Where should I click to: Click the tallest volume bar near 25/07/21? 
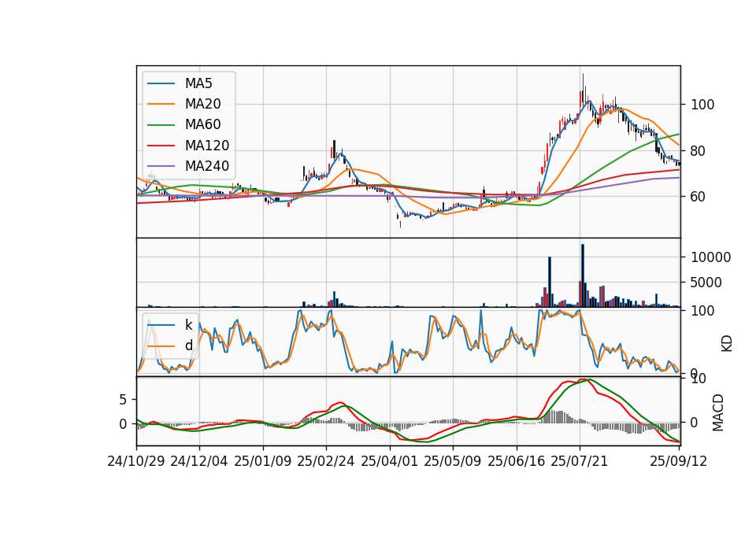pyautogui.click(x=583, y=275)
